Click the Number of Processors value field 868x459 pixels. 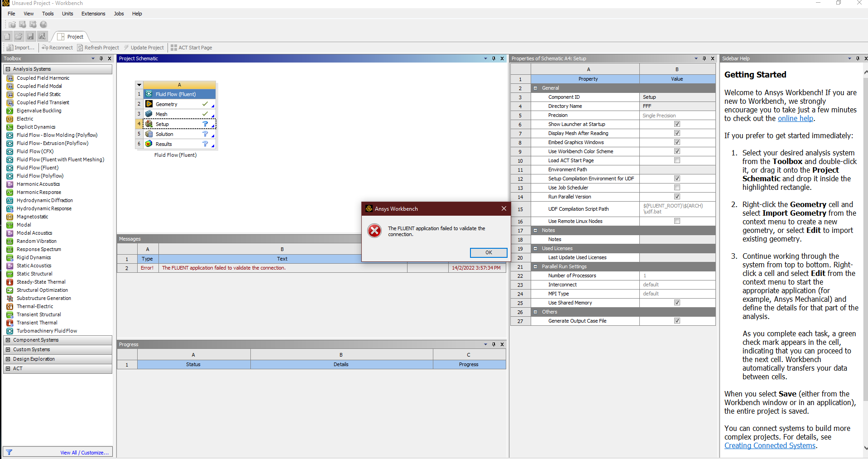pos(677,275)
